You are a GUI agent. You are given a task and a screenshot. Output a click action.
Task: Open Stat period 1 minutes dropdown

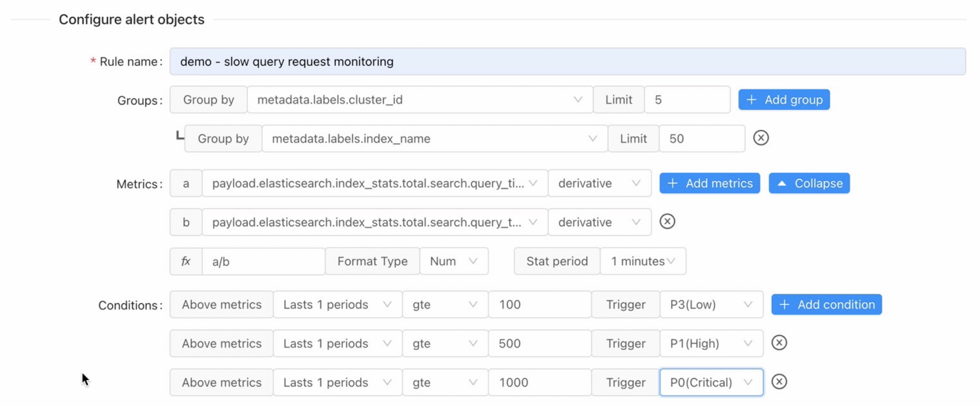[643, 261]
